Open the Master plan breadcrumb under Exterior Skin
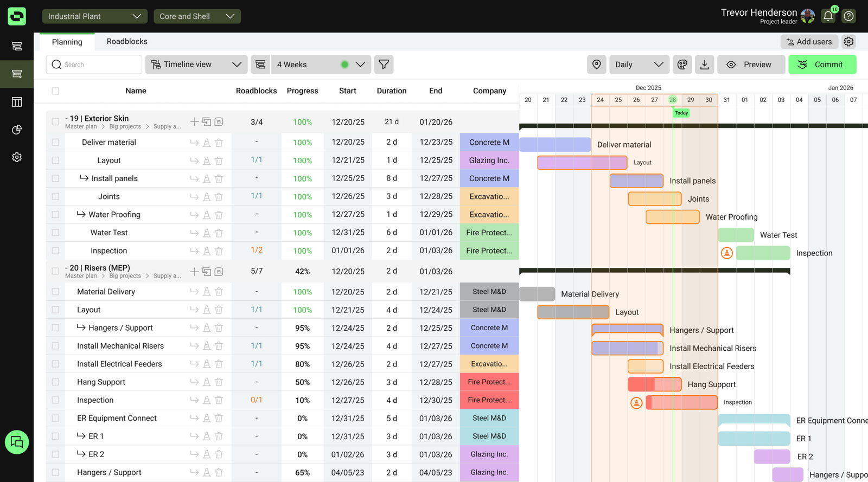 point(81,126)
